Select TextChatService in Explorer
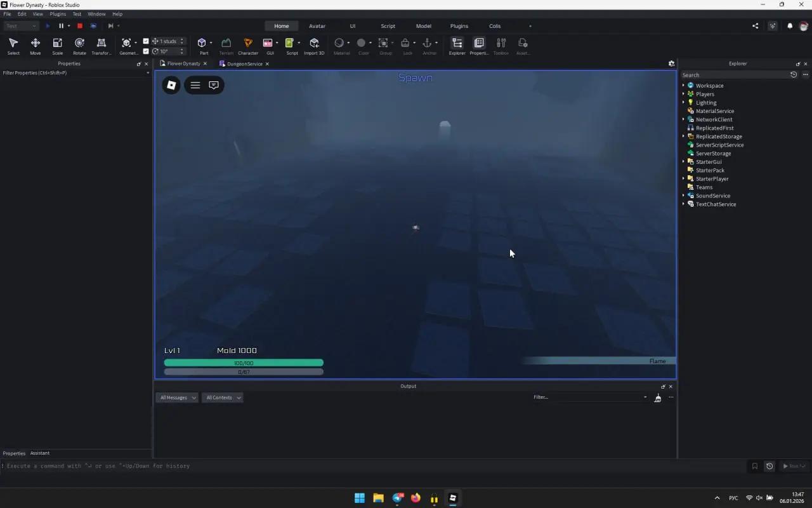 716,204
